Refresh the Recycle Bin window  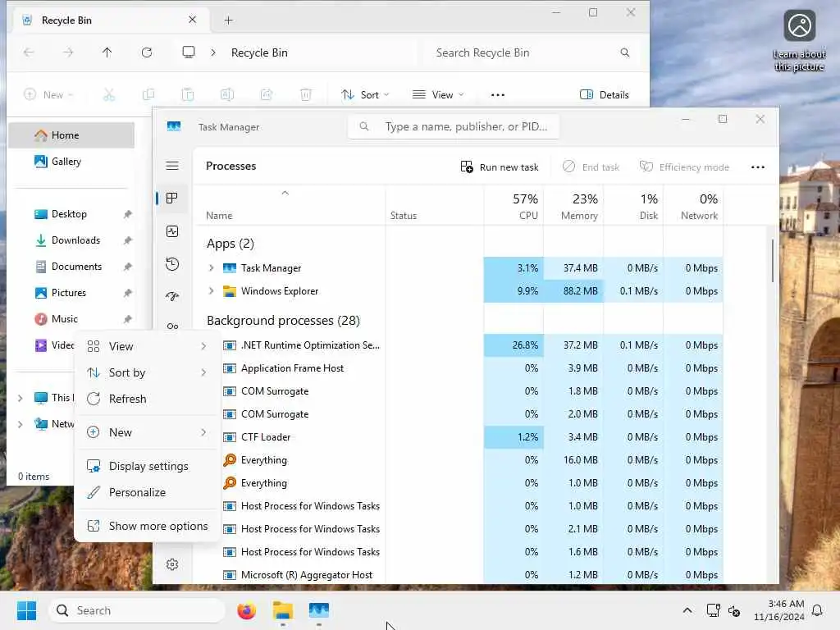pos(147,52)
